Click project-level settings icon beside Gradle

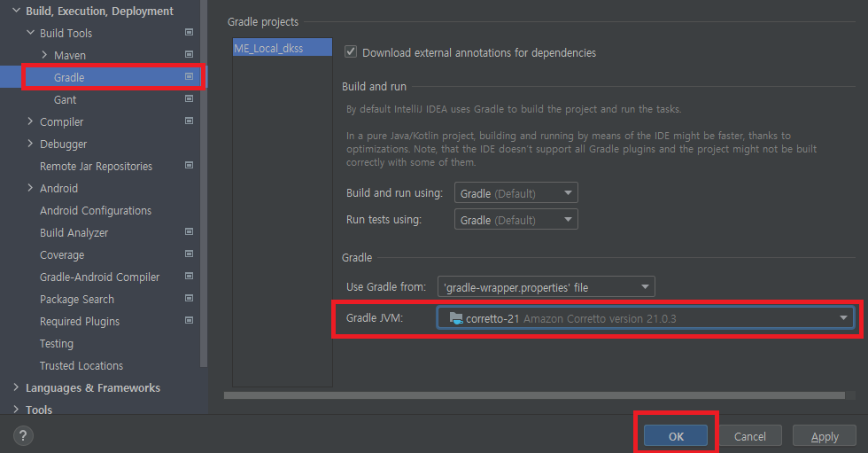(x=189, y=76)
